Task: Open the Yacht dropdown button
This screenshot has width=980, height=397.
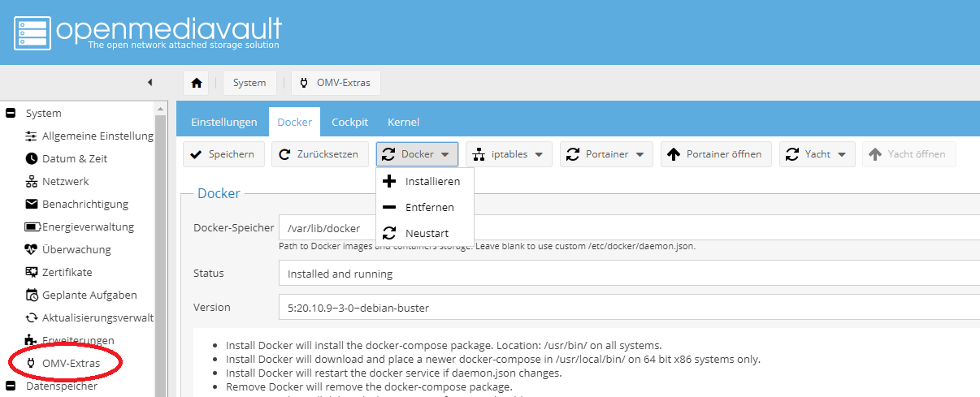Action: (x=817, y=154)
